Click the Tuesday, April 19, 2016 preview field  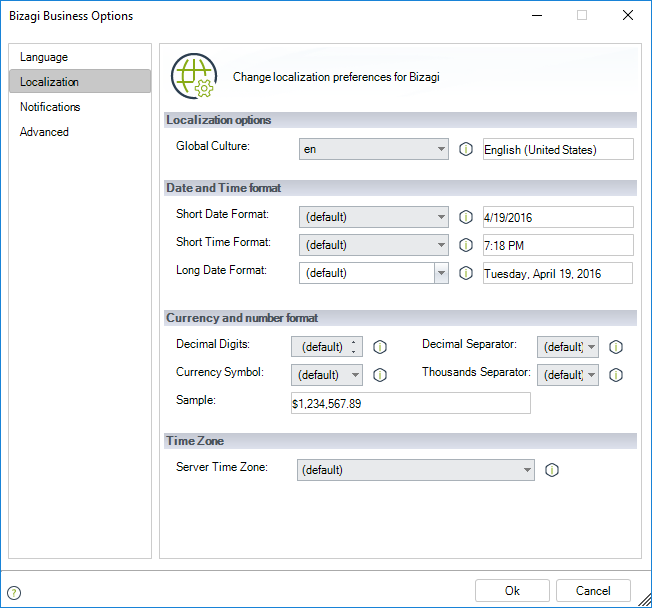(558, 273)
